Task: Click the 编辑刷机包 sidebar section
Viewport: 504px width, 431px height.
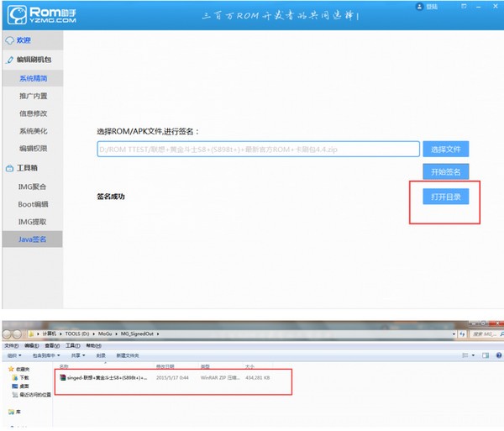Action: 34,60
